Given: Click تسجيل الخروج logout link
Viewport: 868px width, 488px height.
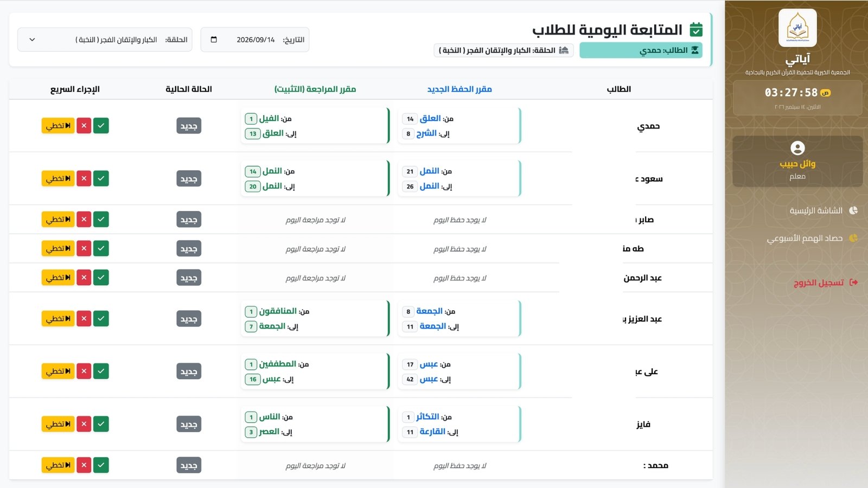Looking at the screenshot, I should [825, 282].
